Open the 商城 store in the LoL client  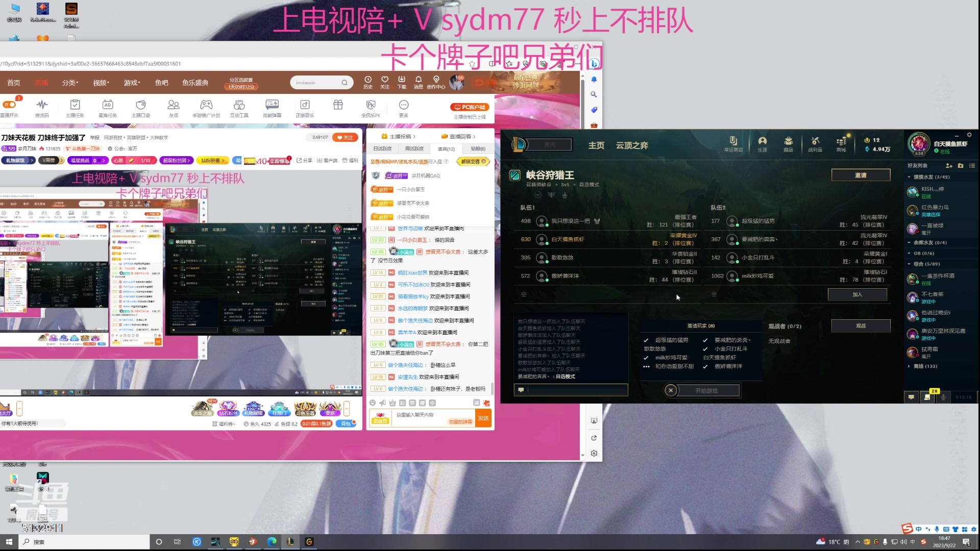(841, 144)
